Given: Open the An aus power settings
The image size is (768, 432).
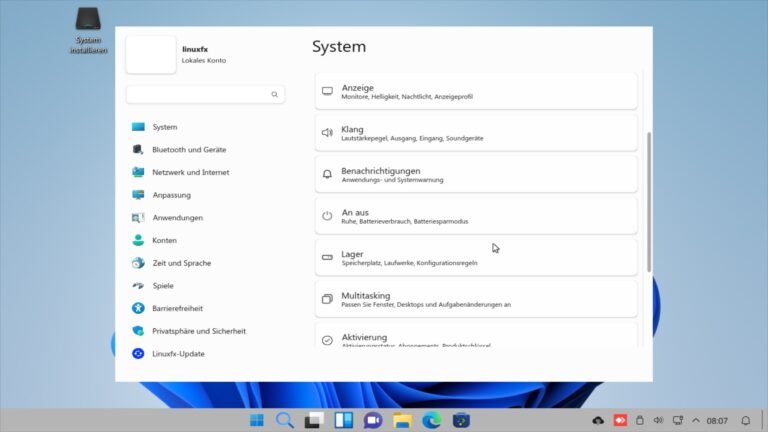Looking at the screenshot, I should (475, 216).
